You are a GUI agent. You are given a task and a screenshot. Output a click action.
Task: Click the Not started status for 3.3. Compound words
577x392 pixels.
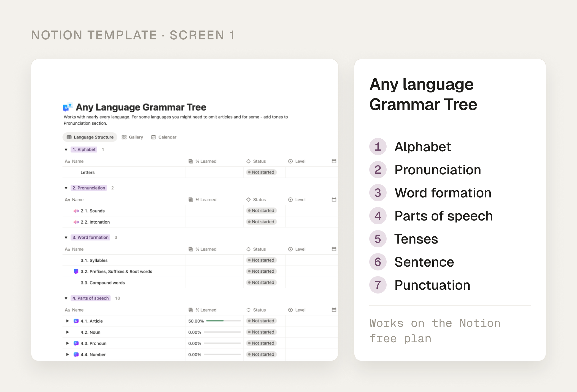click(x=261, y=282)
